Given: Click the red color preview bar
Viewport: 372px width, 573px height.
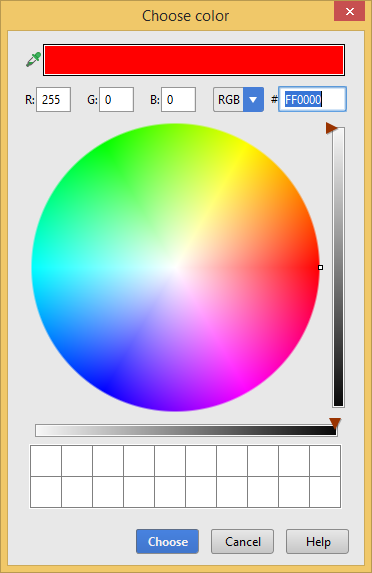Looking at the screenshot, I should click(194, 60).
